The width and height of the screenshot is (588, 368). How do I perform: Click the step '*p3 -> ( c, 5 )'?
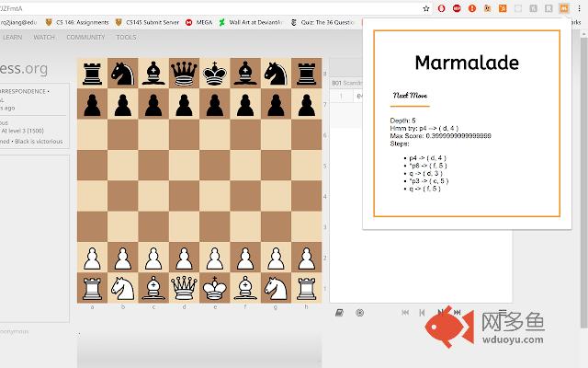pyautogui.click(x=429, y=180)
